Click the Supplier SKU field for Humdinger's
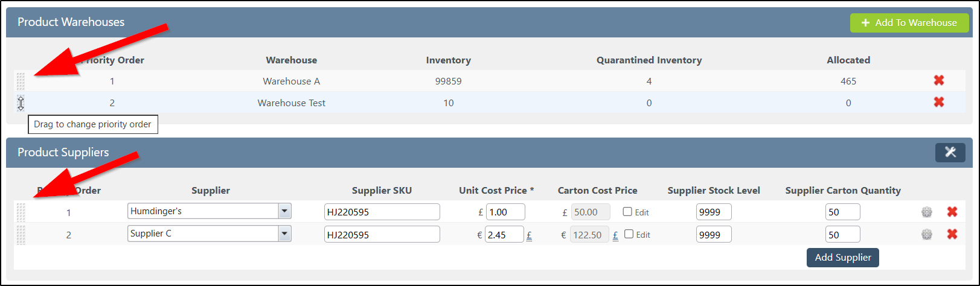 pos(382,212)
